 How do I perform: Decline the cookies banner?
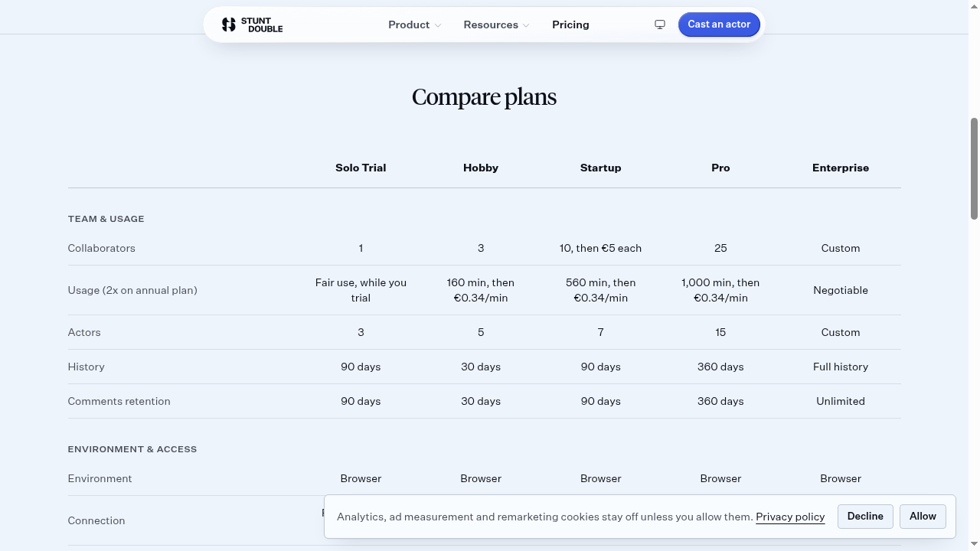(x=865, y=517)
